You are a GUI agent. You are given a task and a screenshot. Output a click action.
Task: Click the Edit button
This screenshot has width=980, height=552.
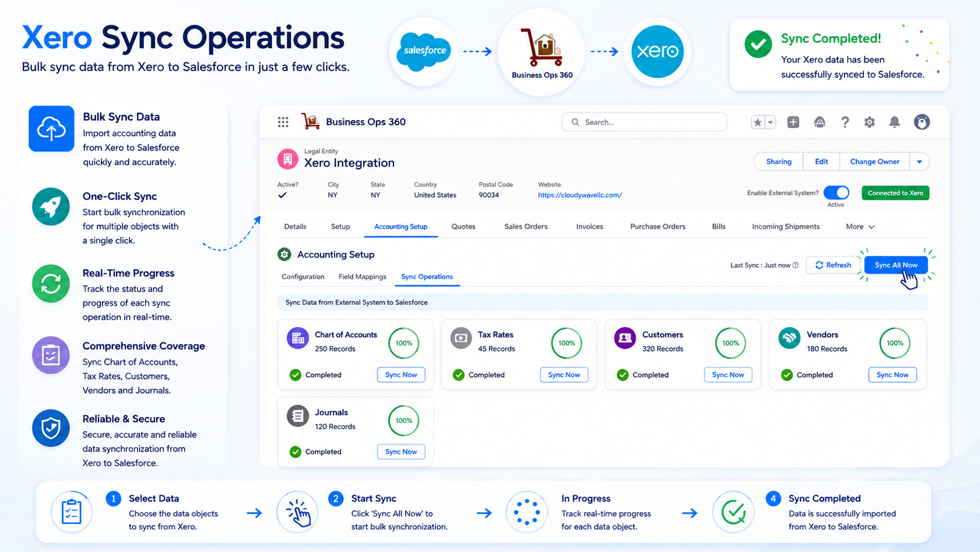[821, 161]
